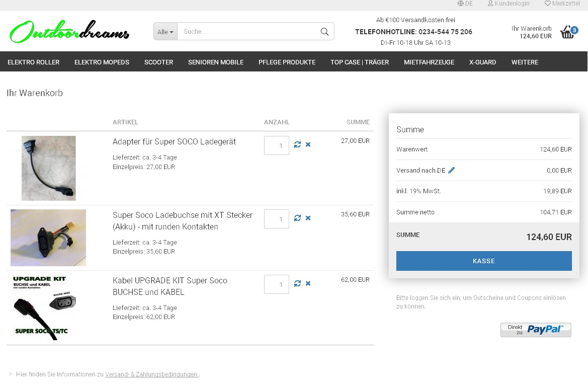This screenshot has height=386, width=588.
Task: Select SENIOREN MOBILE in navigation bar
Action: [216, 62]
